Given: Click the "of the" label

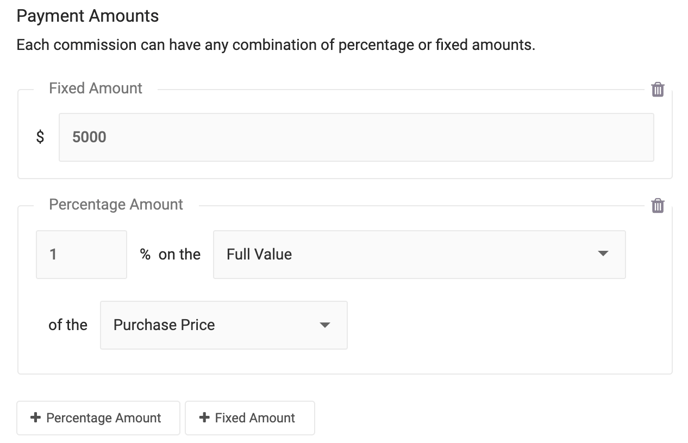Looking at the screenshot, I should 68,325.
